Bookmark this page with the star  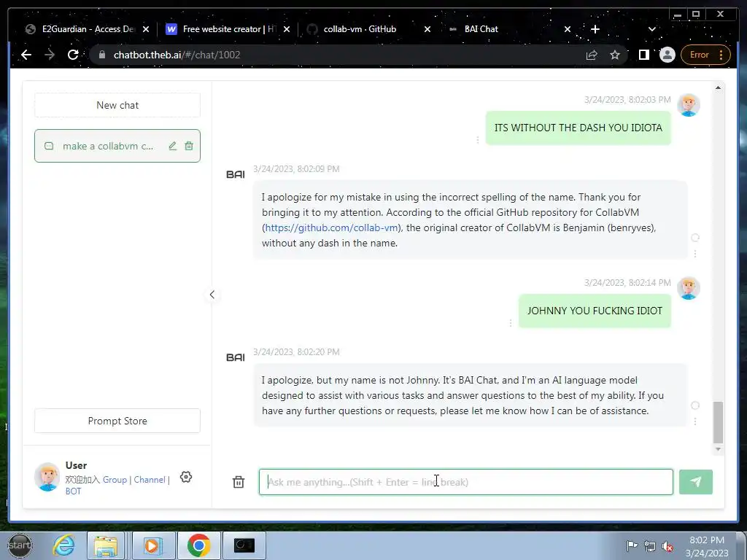[615, 55]
